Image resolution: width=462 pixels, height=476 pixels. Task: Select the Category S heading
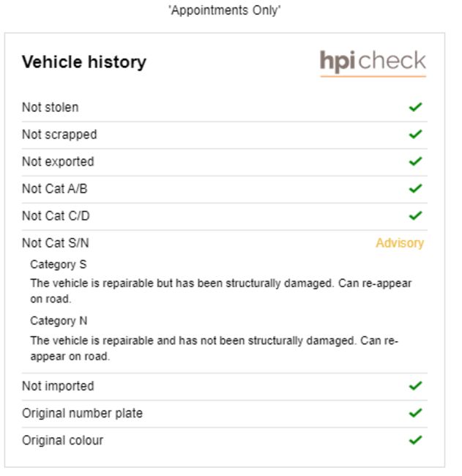(59, 264)
